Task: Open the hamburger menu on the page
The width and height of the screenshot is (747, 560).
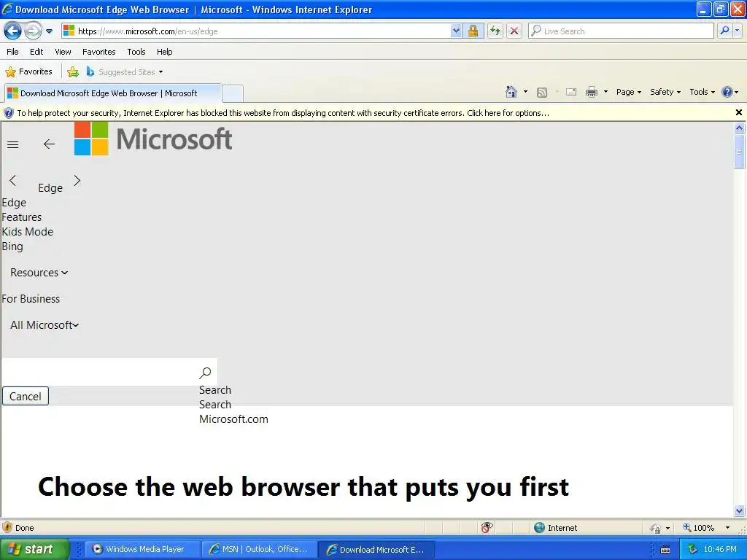Action: (13, 144)
